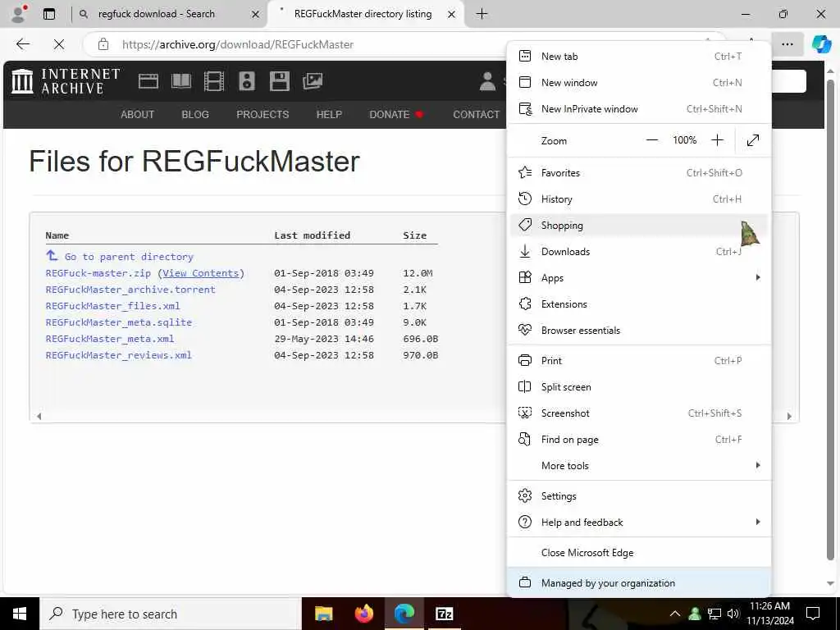Viewport: 840px width, 630px height.
Task: Click the user account avatar icon
Action: [487, 81]
